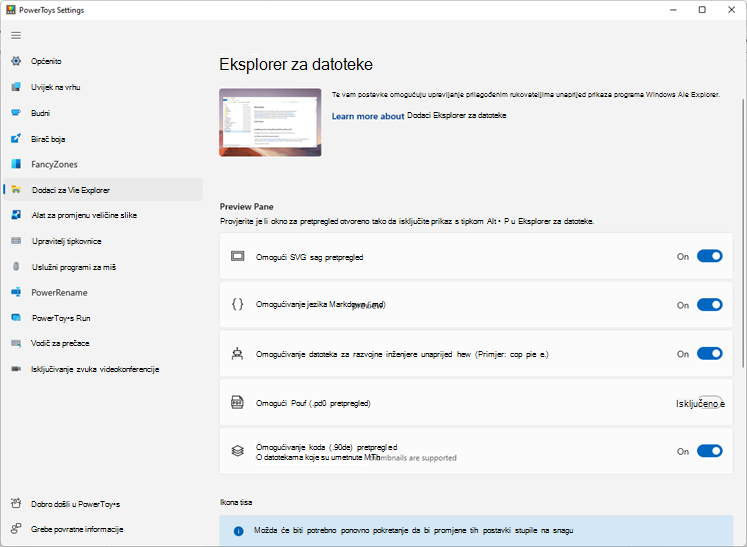
Task: Click the PowerToys Settings title bar icon
Action: pos(10,10)
